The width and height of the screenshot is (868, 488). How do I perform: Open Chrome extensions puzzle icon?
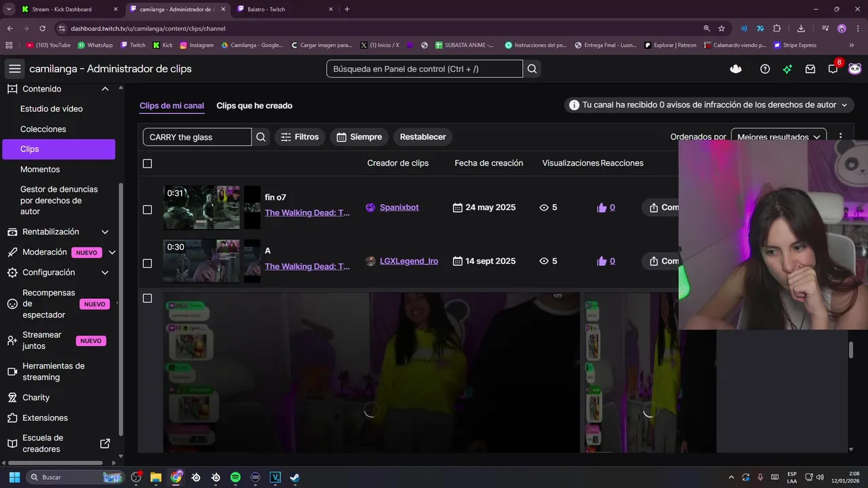click(777, 28)
